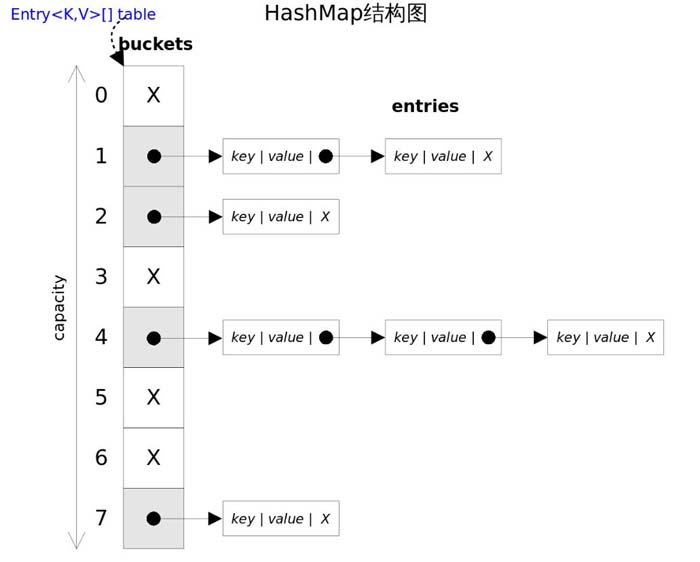Select the entry box linked from bucket 2
This screenshot has width=700, height=562.
pos(281,217)
